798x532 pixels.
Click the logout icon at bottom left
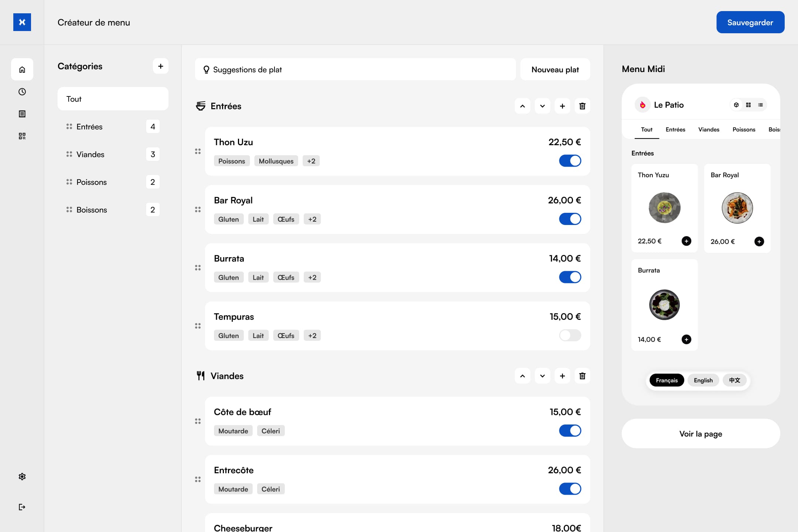(x=22, y=507)
